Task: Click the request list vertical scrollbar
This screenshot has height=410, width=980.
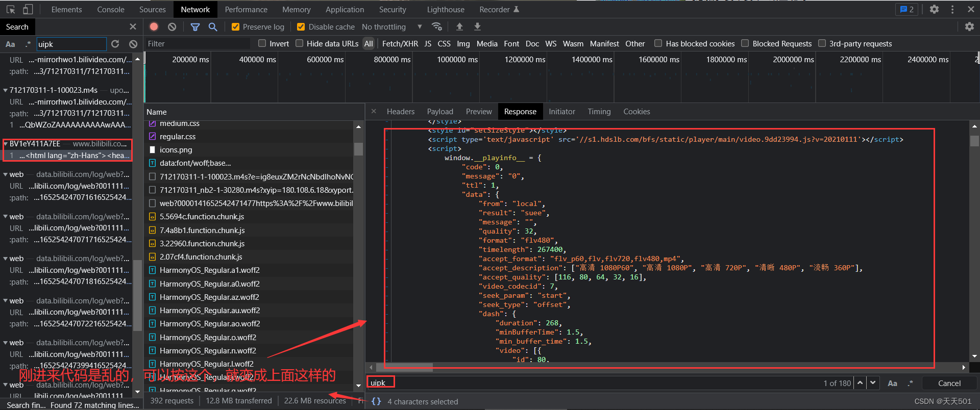Action: point(359,148)
